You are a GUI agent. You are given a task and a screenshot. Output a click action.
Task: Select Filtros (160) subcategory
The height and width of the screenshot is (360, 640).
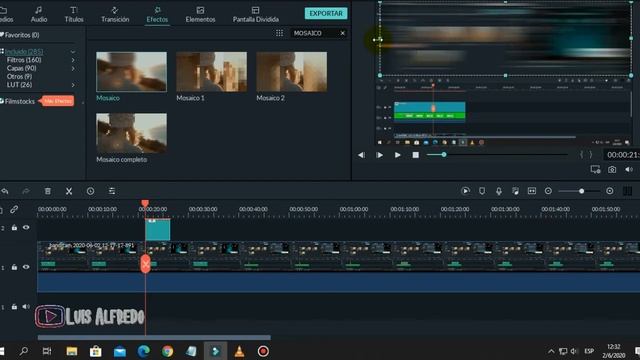(x=24, y=60)
